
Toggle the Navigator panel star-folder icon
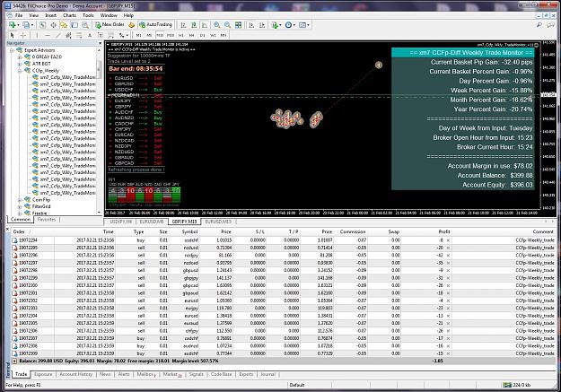64,25
